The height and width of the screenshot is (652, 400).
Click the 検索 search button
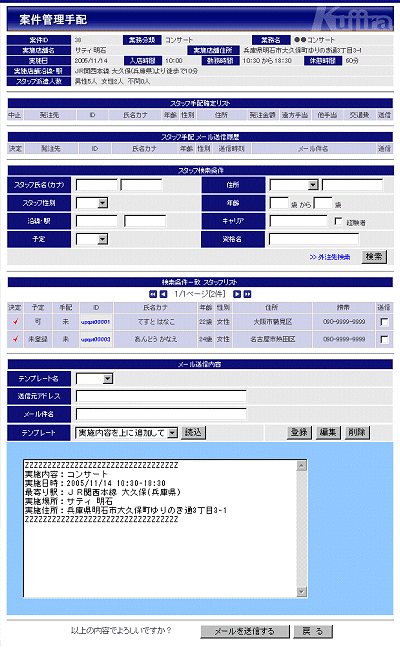pyautogui.click(x=374, y=257)
